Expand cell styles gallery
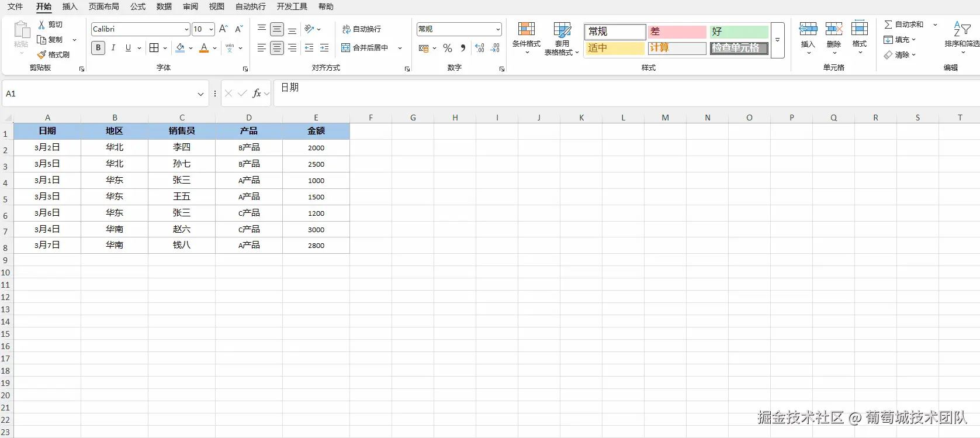980x438 pixels. pyautogui.click(x=778, y=40)
